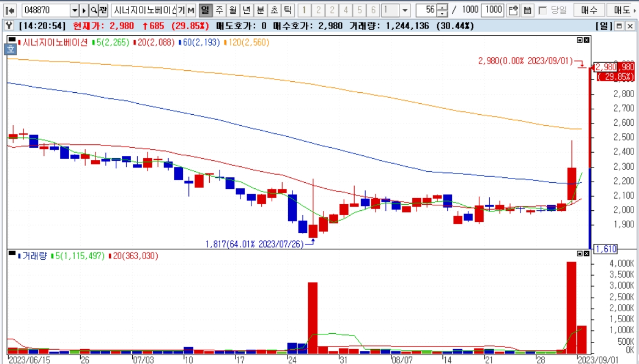Expand the stock code 048870 dropdown
The width and height of the screenshot is (639, 364).
point(74,10)
